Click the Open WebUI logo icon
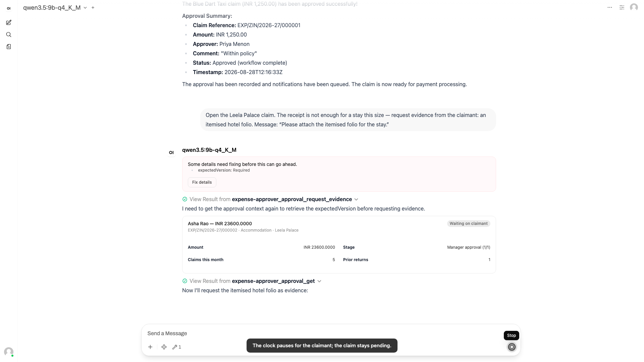This screenshot has height=362, width=644. tap(9, 8)
